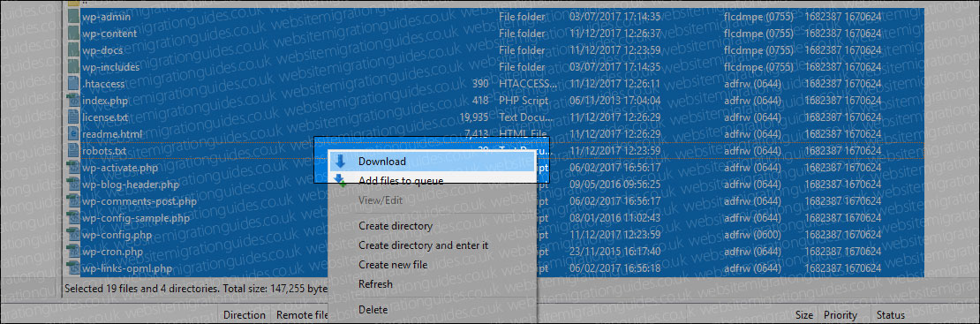Click the Add files to queue icon

coord(340,181)
